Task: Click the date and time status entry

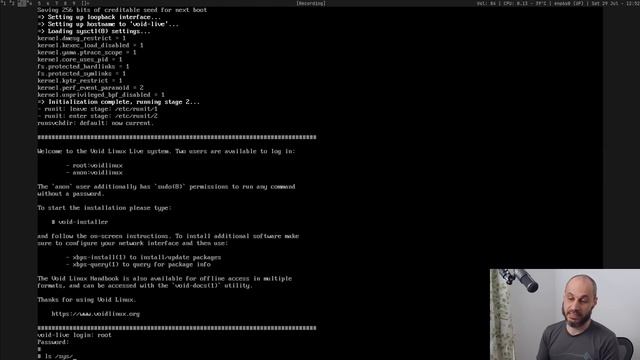Action: (615, 3)
